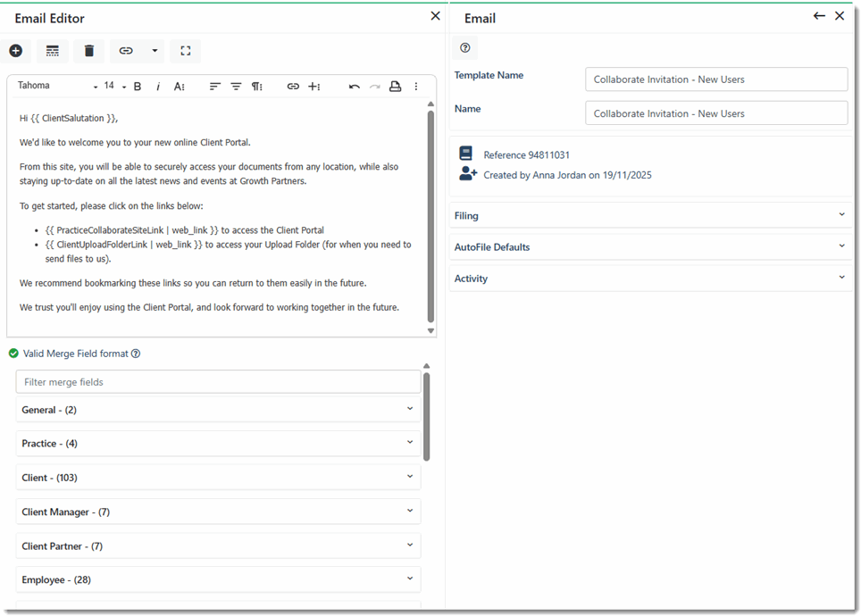Click 'Created by Anna Jordan on 19/11/2025'
This screenshot has height=616, width=861.
567,175
